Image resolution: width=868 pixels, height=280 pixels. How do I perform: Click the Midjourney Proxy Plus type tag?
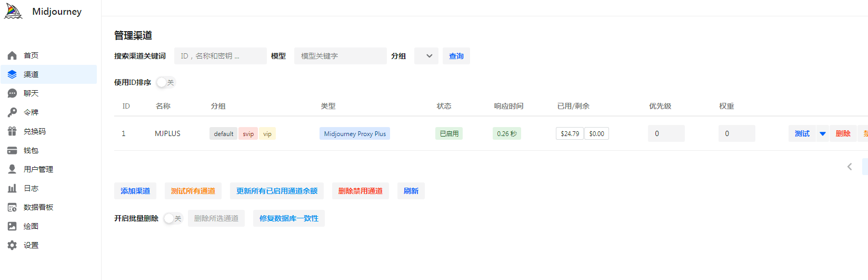point(355,134)
